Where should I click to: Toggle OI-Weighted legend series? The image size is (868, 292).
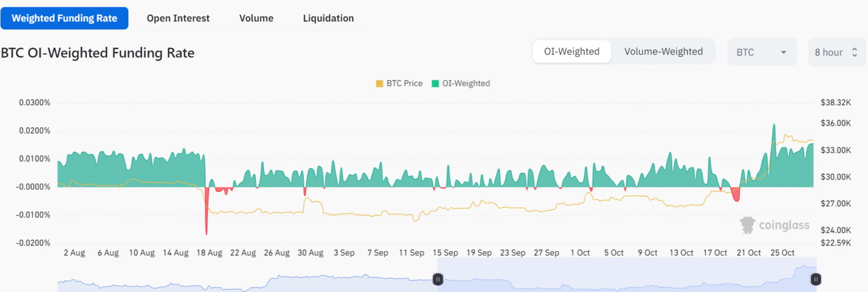[x=466, y=83]
